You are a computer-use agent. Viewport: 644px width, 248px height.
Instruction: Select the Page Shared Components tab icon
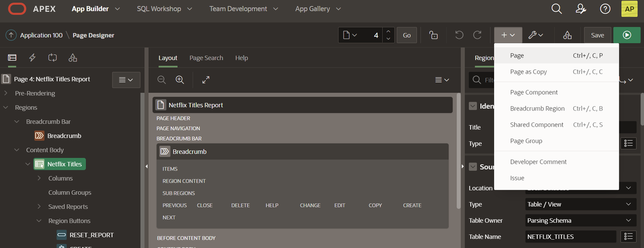pyautogui.click(x=72, y=57)
